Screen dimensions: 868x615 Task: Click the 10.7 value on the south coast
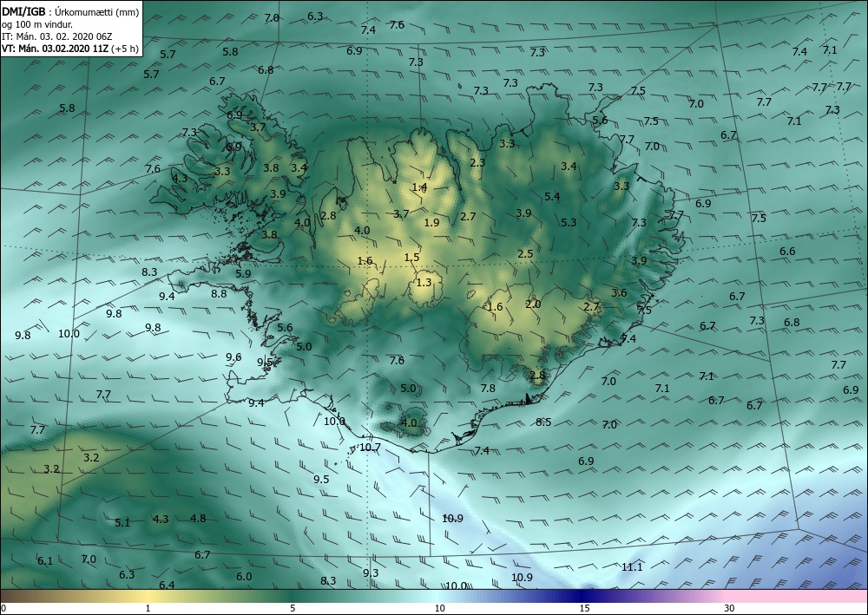tap(371, 447)
